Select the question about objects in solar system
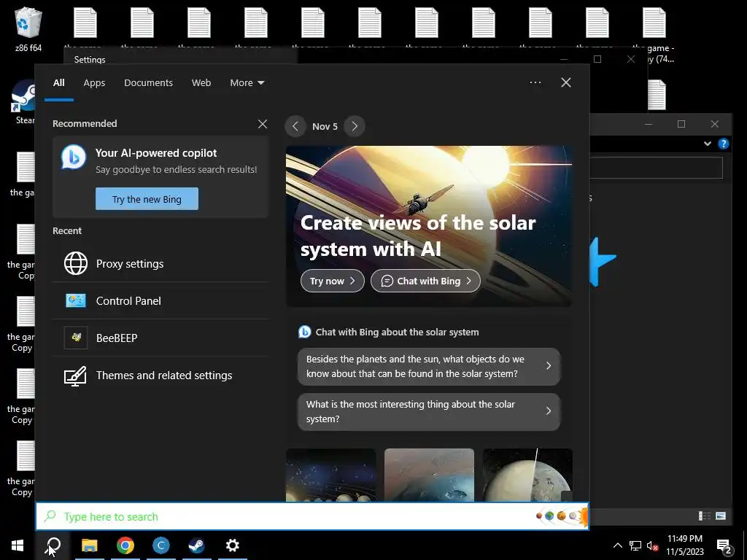This screenshot has width=747, height=560. click(429, 366)
